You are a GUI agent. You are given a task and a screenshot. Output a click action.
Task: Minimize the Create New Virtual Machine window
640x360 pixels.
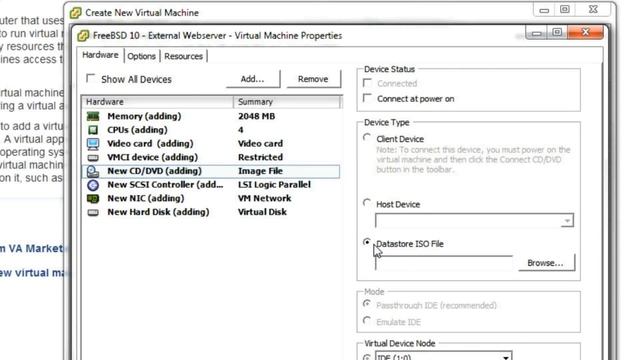pyautogui.click(x=544, y=10)
